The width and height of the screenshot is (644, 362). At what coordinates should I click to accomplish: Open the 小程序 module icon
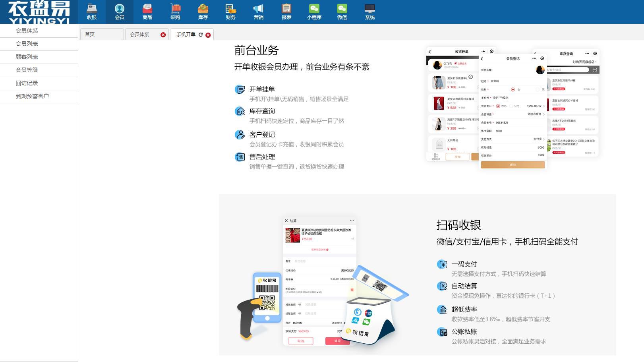[314, 11]
